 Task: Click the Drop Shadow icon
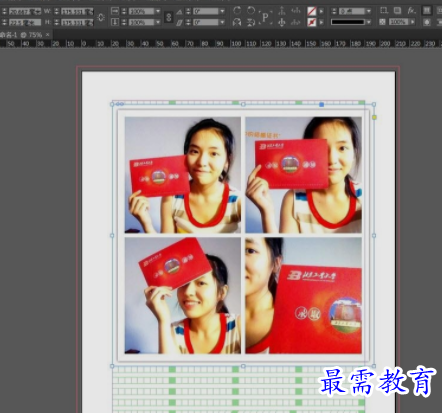point(397,11)
